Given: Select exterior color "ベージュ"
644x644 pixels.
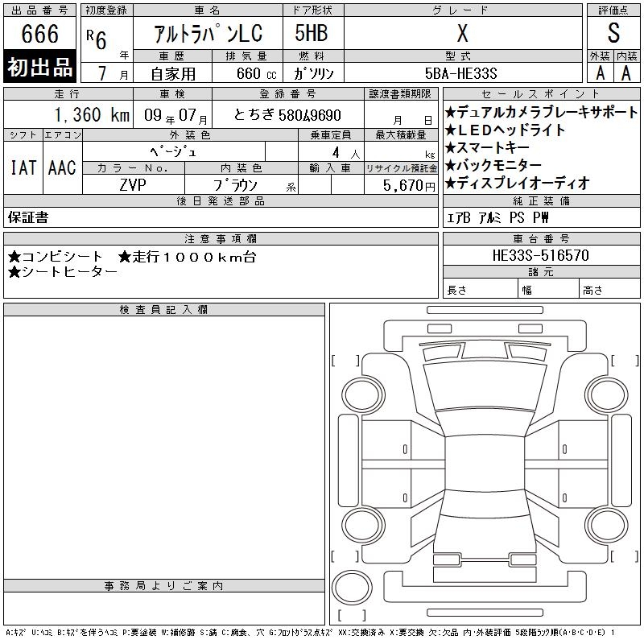Looking at the screenshot, I should (x=173, y=151).
